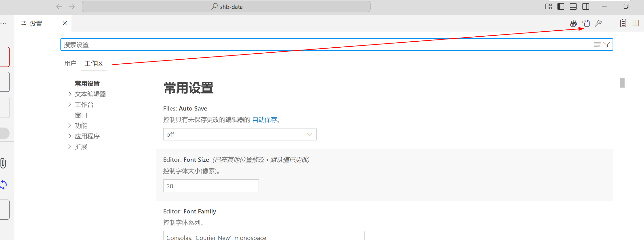Switch to the 用户 settings tab
Screen dimensions: 644x240
pos(70,64)
